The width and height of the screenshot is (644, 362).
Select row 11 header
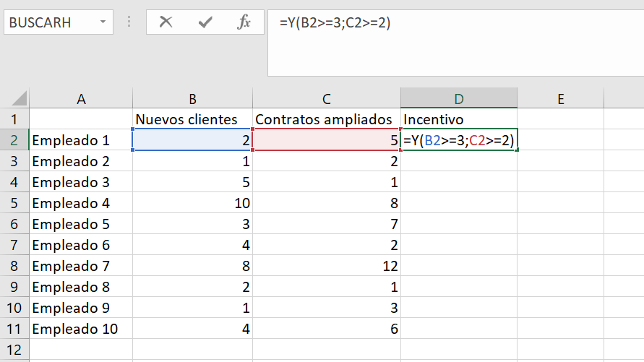pyautogui.click(x=14, y=329)
